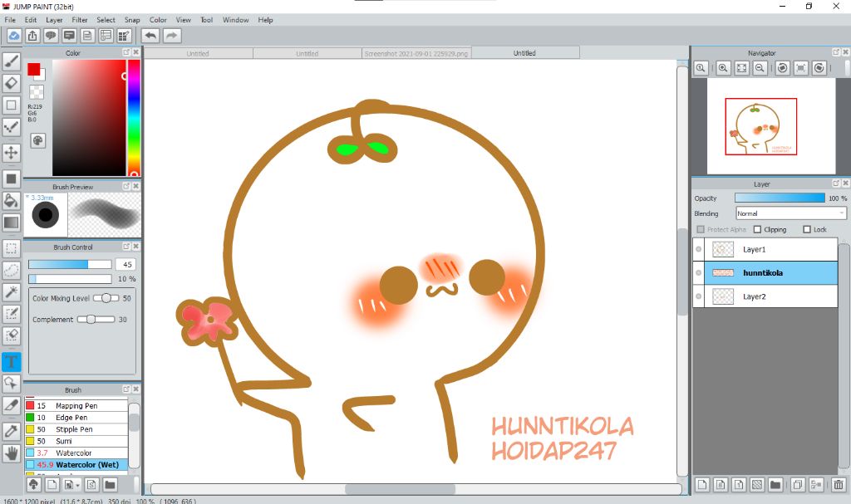The width and height of the screenshot is (851, 504).
Task: Select the Eyedropper tool
Action: click(12, 431)
